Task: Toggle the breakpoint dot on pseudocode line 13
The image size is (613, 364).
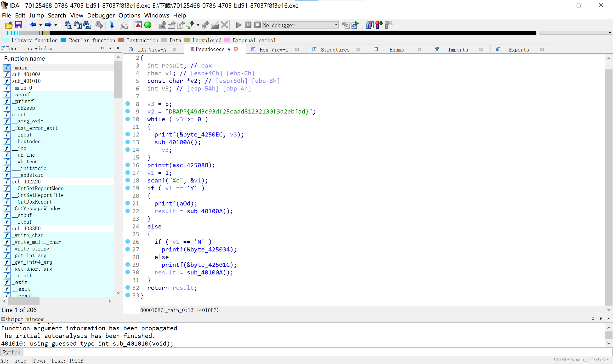Action: point(127,142)
